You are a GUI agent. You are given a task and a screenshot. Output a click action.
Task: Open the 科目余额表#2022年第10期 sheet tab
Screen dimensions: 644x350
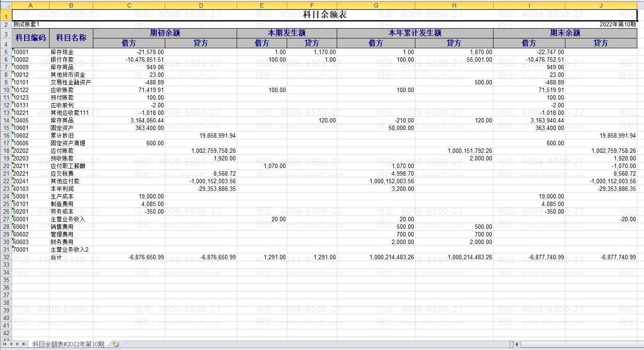tap(68, 344)
